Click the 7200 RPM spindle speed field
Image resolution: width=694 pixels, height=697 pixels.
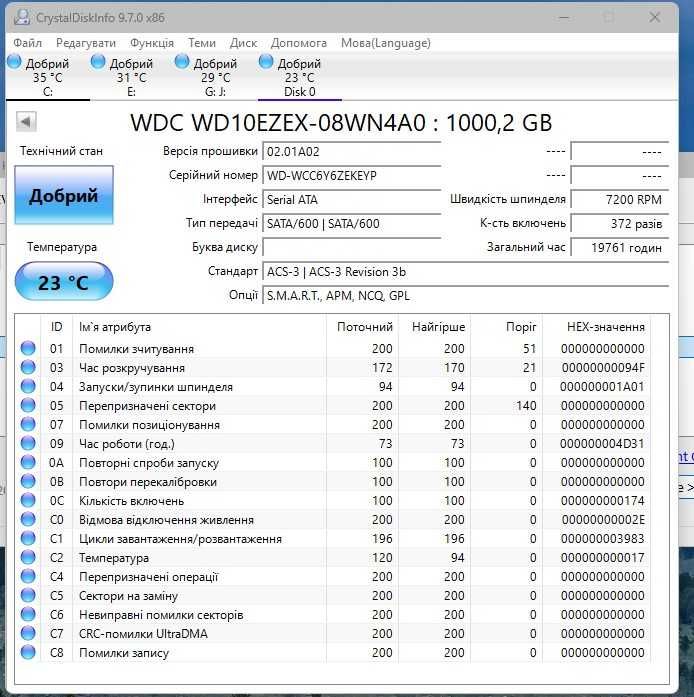click(619, 200)
